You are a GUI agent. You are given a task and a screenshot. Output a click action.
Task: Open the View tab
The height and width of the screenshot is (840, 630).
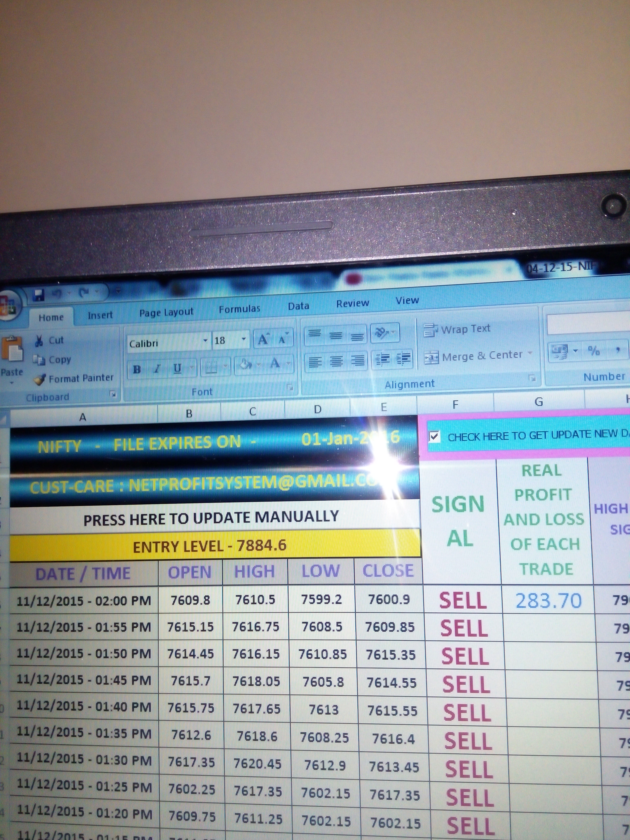(407, 300)
